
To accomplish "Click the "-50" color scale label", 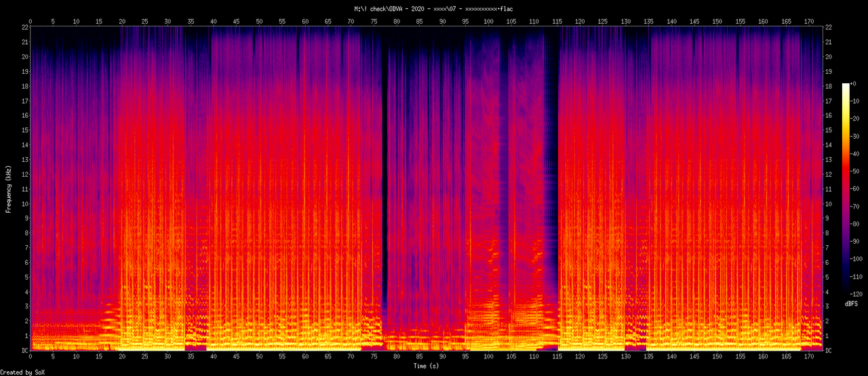I will point(856,171).
